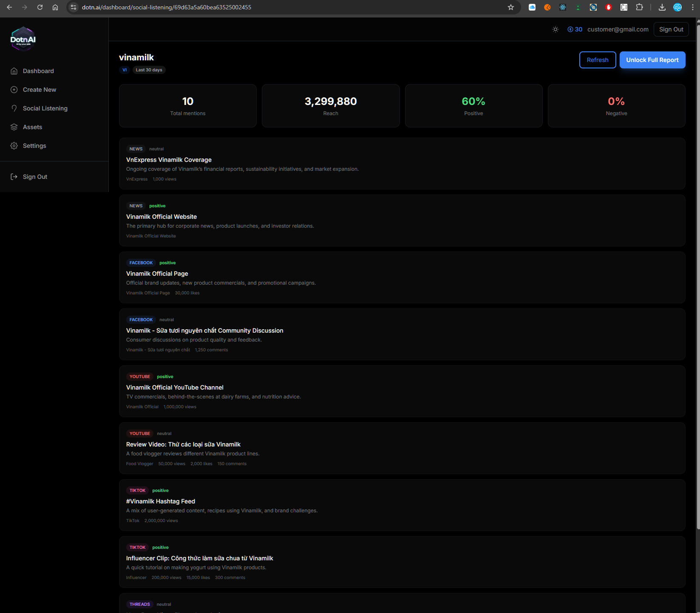Open the browser three-dot menu

point(693,7)
